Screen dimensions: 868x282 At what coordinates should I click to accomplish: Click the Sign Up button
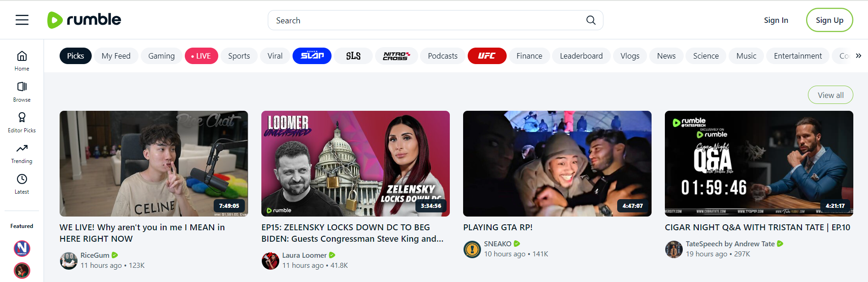[829, 20]
